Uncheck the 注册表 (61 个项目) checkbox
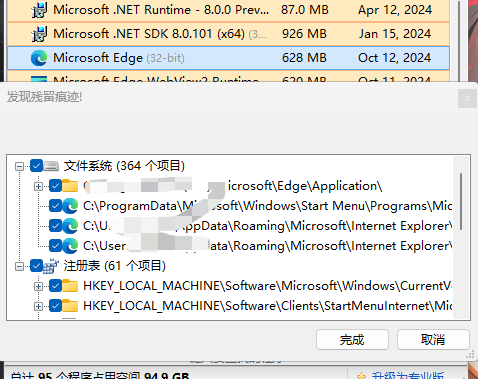Image resolution: width=478 pixels, height=379 pixels. 36,266
